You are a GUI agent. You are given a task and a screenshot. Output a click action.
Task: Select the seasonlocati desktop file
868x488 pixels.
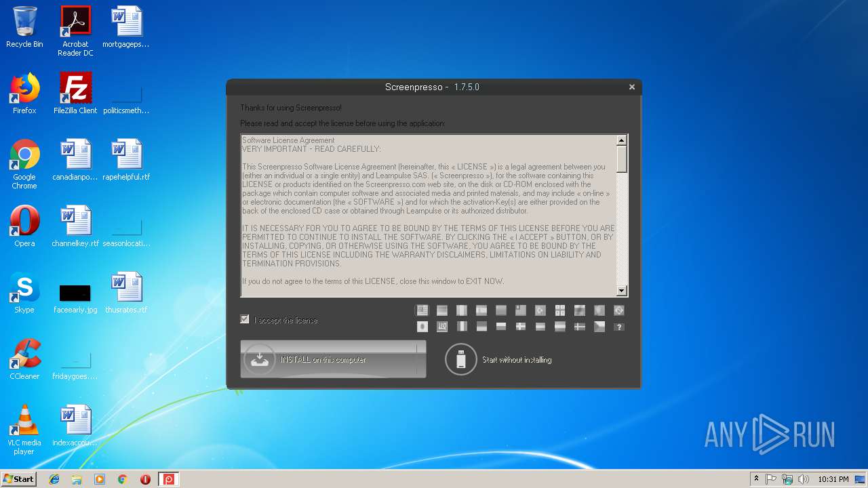click(126, 231)
